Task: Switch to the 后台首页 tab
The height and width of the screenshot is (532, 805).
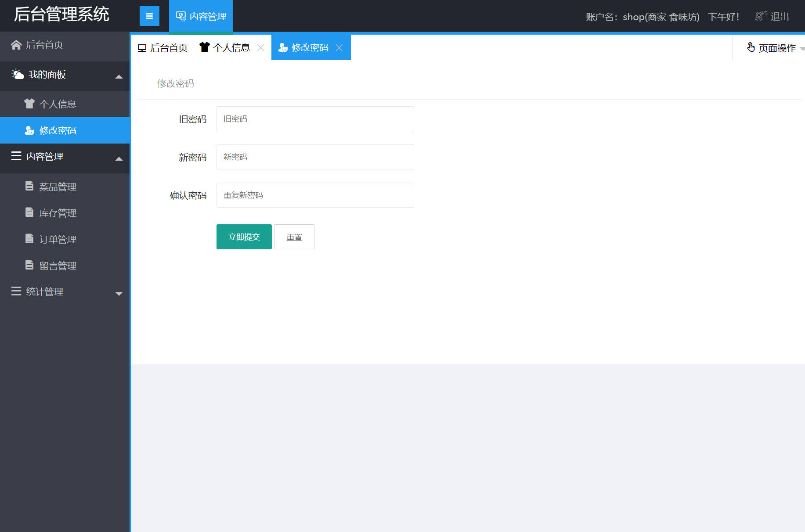Action: (x=163, y=48)
